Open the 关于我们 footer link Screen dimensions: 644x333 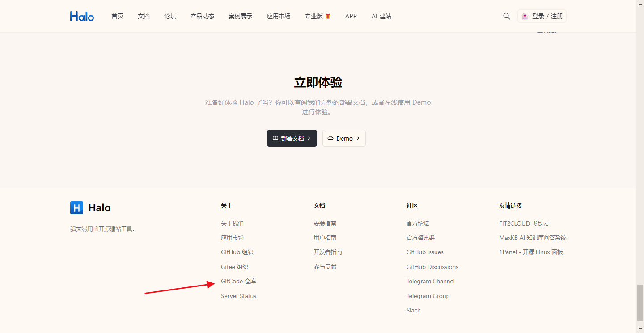click(x=232, y=223)
